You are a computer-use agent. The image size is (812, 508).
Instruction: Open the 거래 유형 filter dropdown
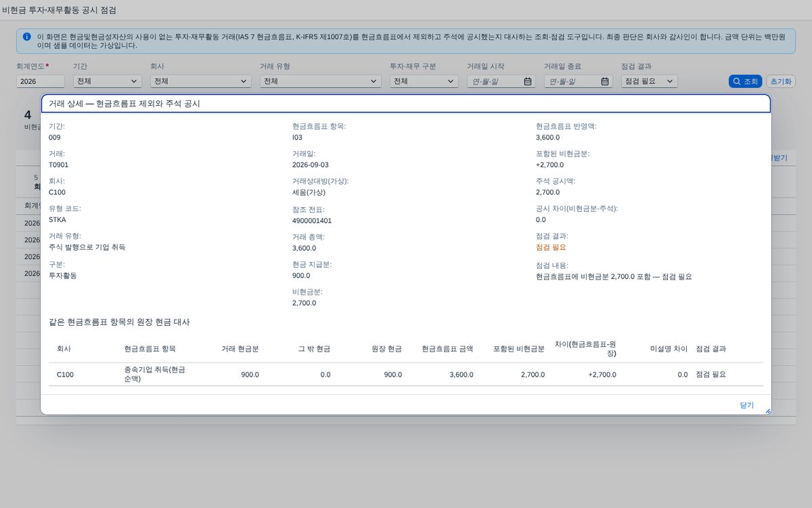click(x=374, y=81)
